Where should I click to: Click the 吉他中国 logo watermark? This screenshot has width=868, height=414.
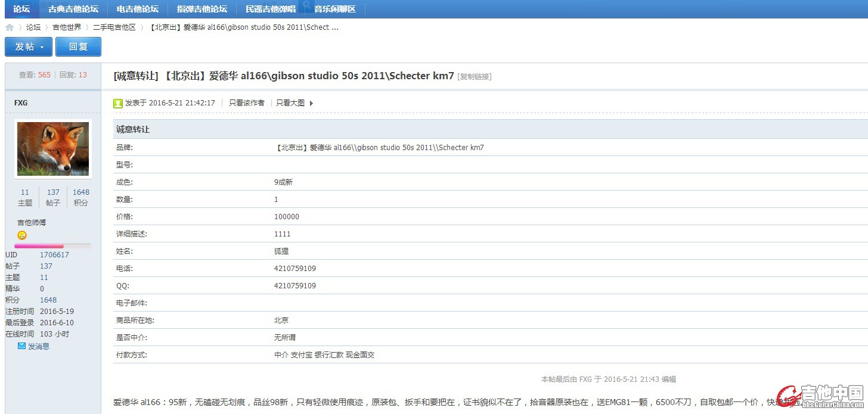(x=824, y=397)
